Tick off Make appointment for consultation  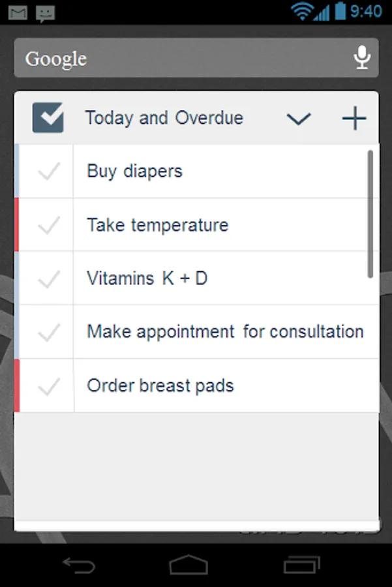click(48, 333)
